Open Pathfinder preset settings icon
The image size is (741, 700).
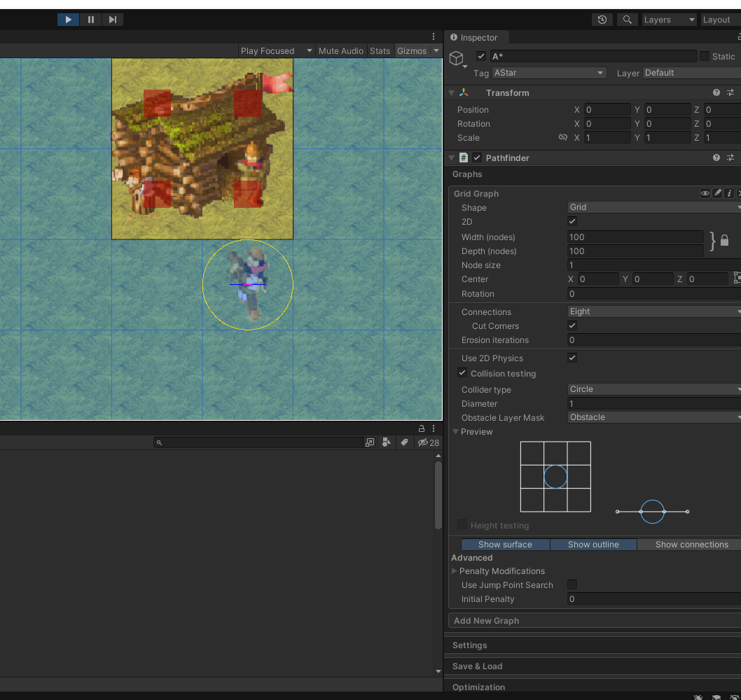pos(730,157)
